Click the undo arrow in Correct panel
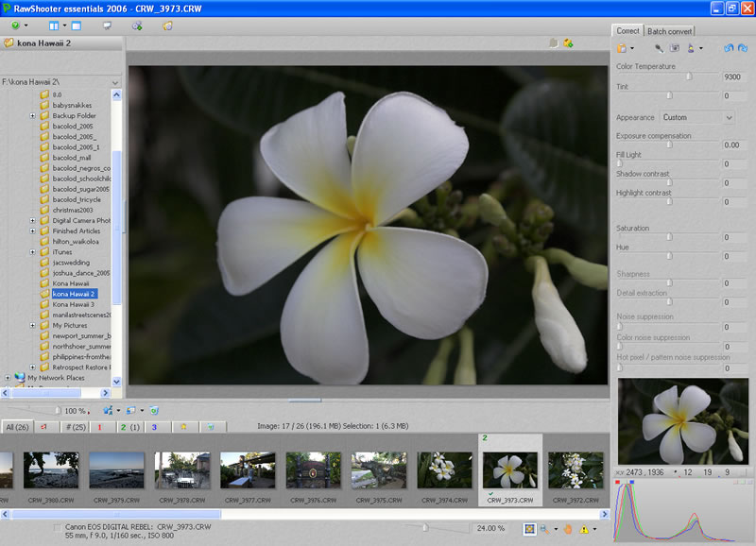This screenshot has height=546, width=756. click(x=727, y=47)
